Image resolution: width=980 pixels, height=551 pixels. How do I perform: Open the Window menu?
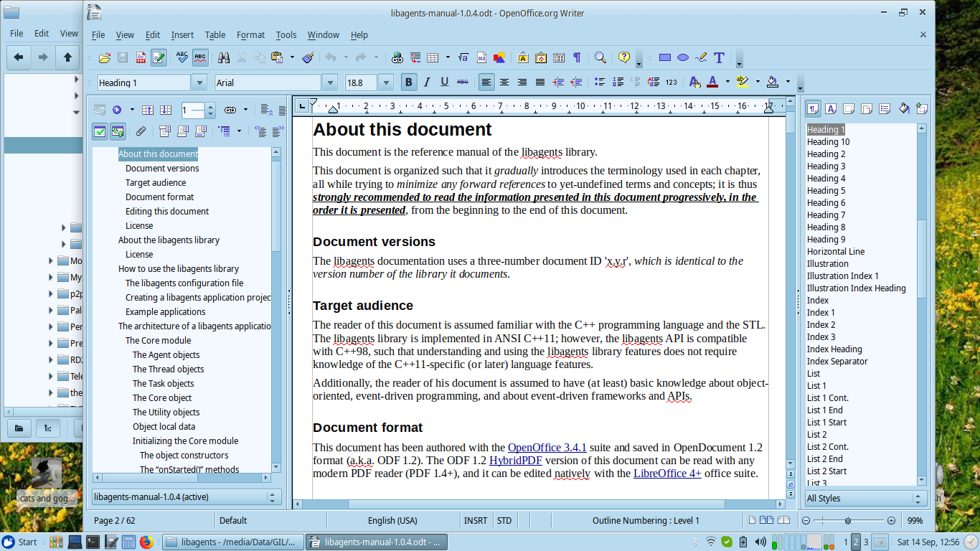[324, 34]
